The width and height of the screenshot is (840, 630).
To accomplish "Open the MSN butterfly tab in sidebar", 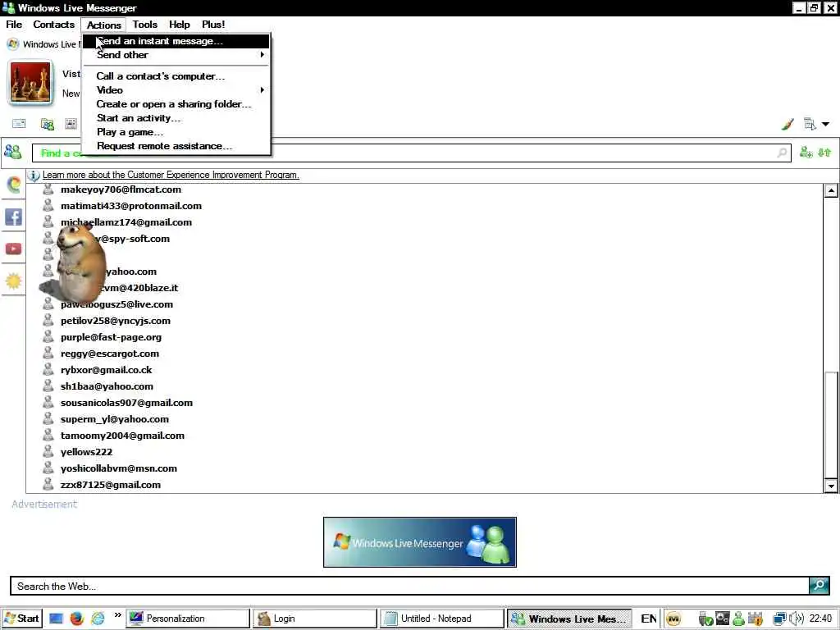I will pyautogui.click(x=13, y=185).
